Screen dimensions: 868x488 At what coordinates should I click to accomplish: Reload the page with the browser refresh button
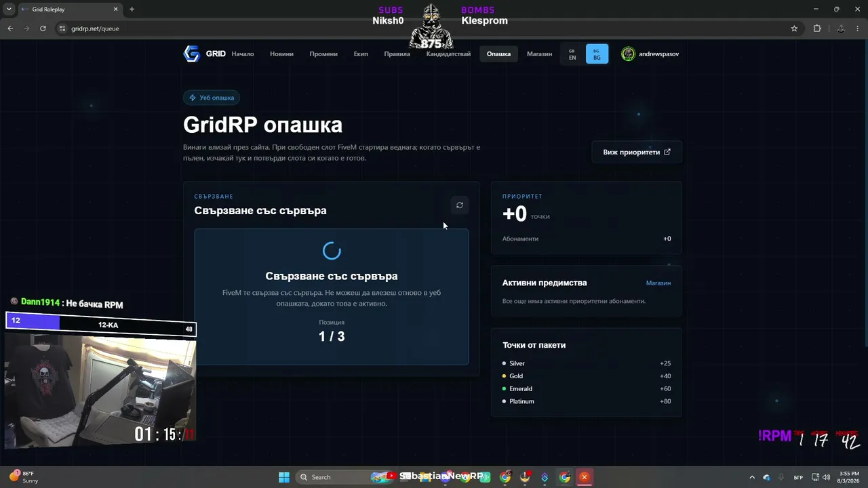click(43, 28)
